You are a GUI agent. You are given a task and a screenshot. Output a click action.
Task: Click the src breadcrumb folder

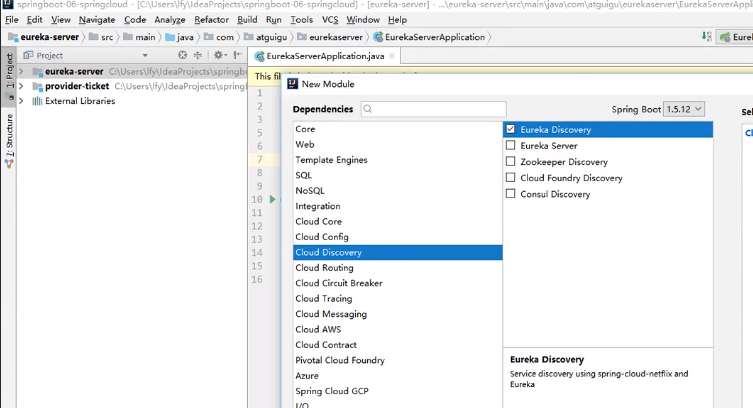(101, 37)
